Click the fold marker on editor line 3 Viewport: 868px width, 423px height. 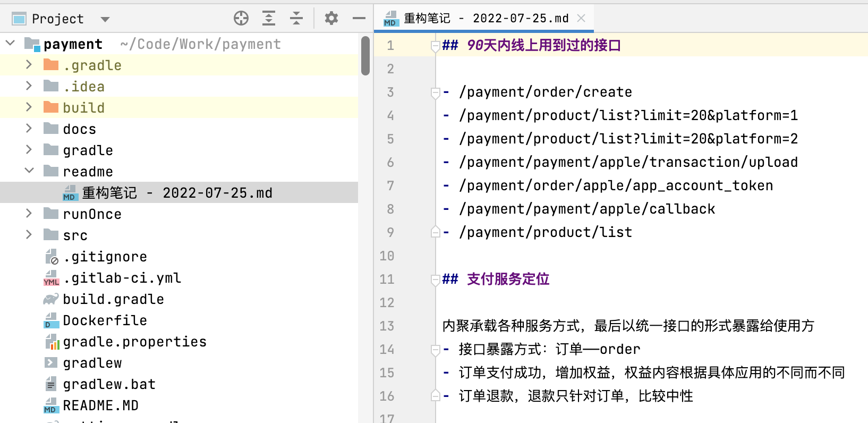[435, 93]
